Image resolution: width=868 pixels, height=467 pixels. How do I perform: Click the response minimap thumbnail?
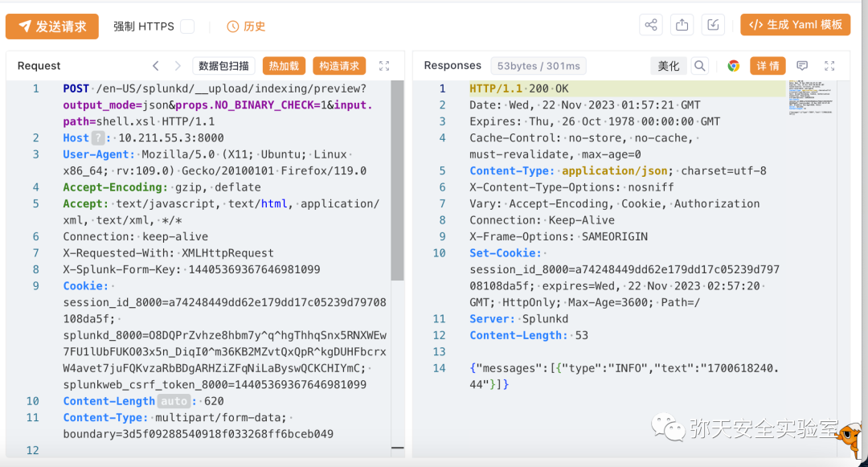tap(810, 98)
